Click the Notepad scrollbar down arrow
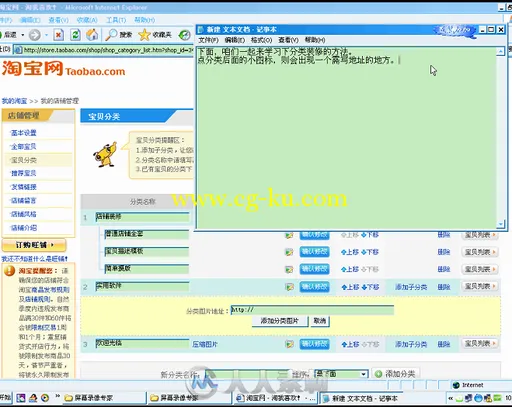The height and width of the screenshot is (407, 512). tap(500, 224)
